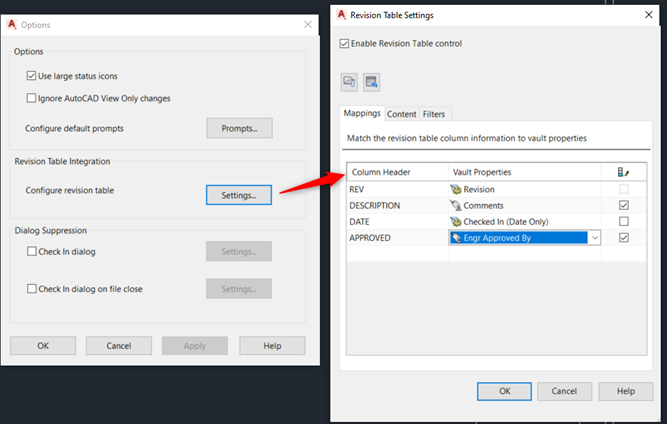The image size is (667, 424).
Task: Click the Checked In (Date Only) cell
Action: click(x=524, y=222)
